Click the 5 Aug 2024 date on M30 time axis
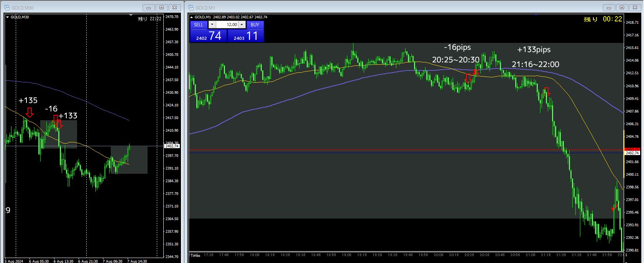This screenshot has width=644, height=263. [14, 261]
